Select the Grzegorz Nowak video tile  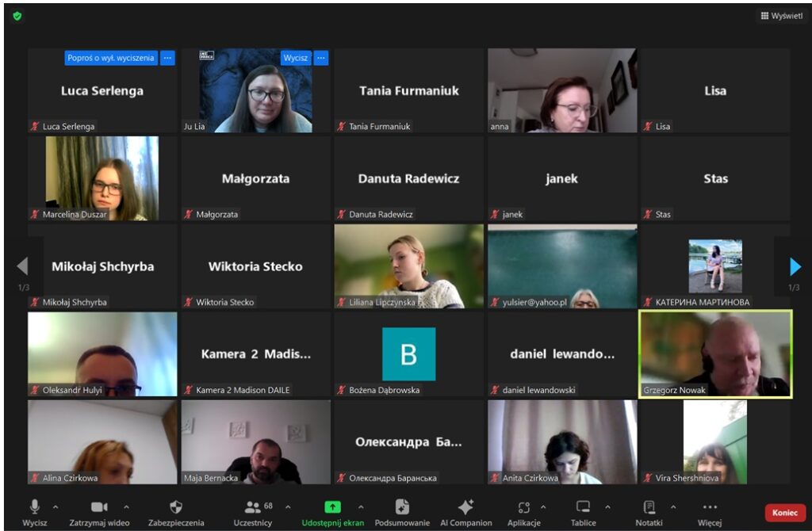[715, 353]
